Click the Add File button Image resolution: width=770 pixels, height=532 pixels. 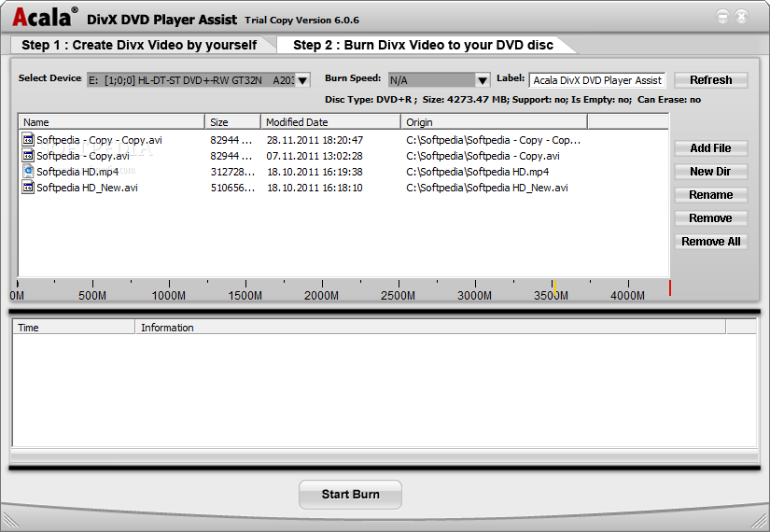pos(710,147)
